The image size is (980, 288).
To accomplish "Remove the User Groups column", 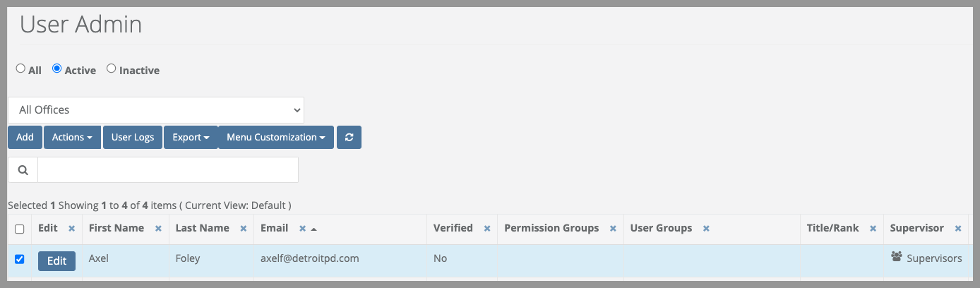I will point(706,229).
